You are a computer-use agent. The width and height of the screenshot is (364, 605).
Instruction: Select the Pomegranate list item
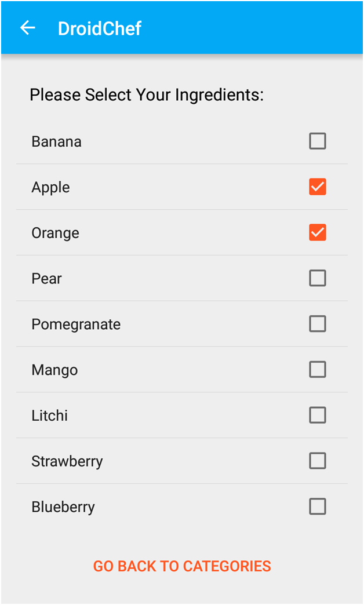point(76,323)
